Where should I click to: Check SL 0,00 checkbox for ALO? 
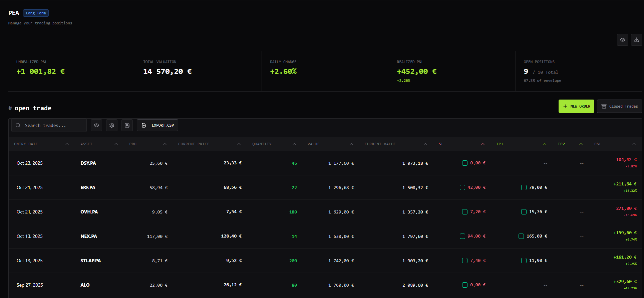click(465, 285)
